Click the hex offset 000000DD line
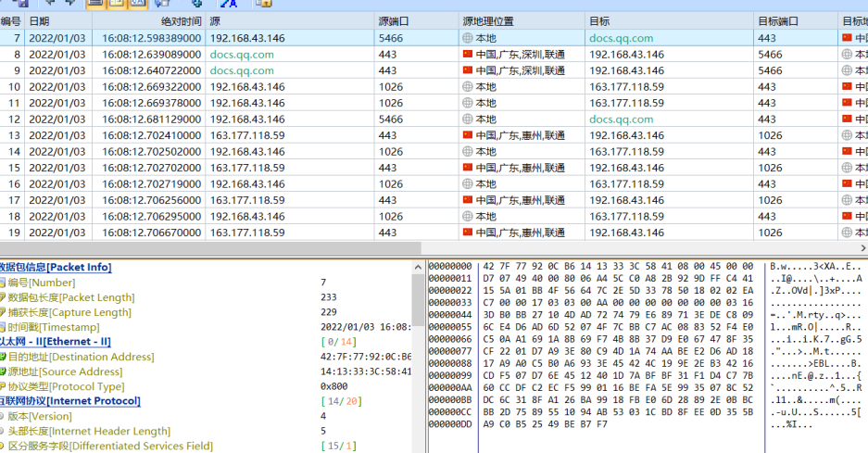The width and height of the screenshot is (868, 453). click(x=450, y=424)
